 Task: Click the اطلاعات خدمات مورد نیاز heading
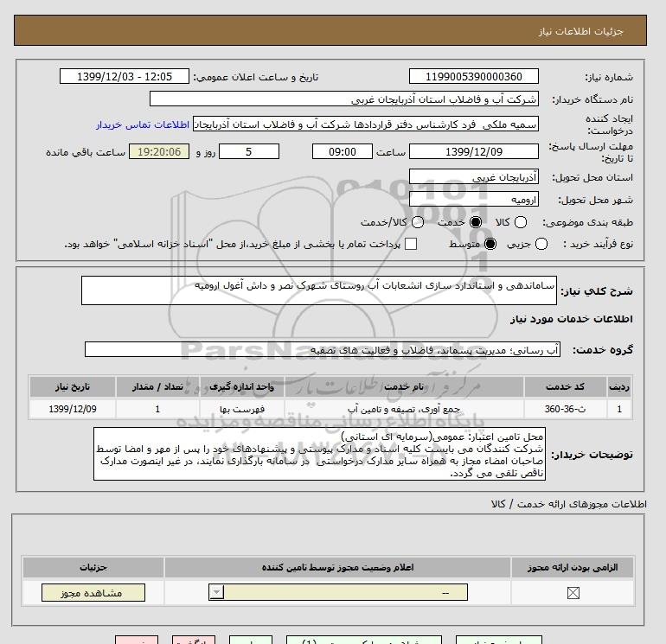[571, 319]
